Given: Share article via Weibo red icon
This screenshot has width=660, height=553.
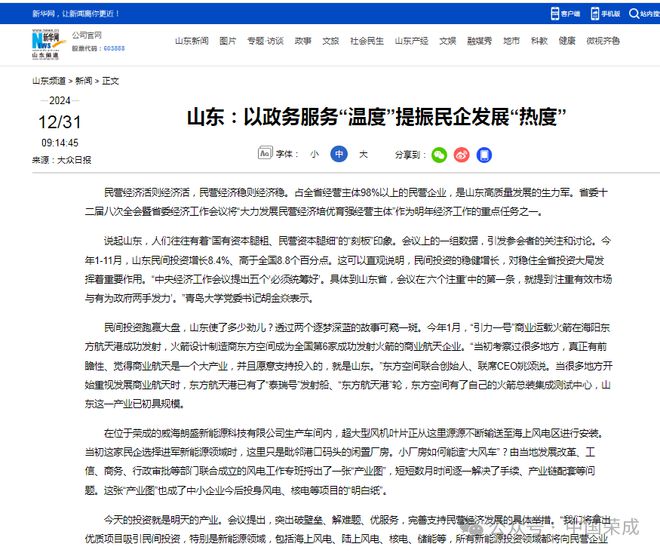Looking at the screenshot, I should (462, 155).
